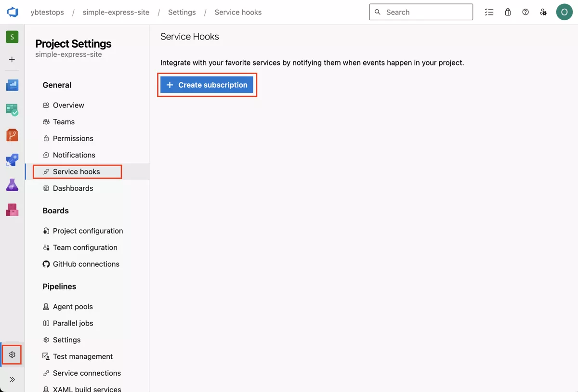Open the Pipelines rocket icon
The width and height of the screenshot is (578, 392).
[x=12, y=160]
